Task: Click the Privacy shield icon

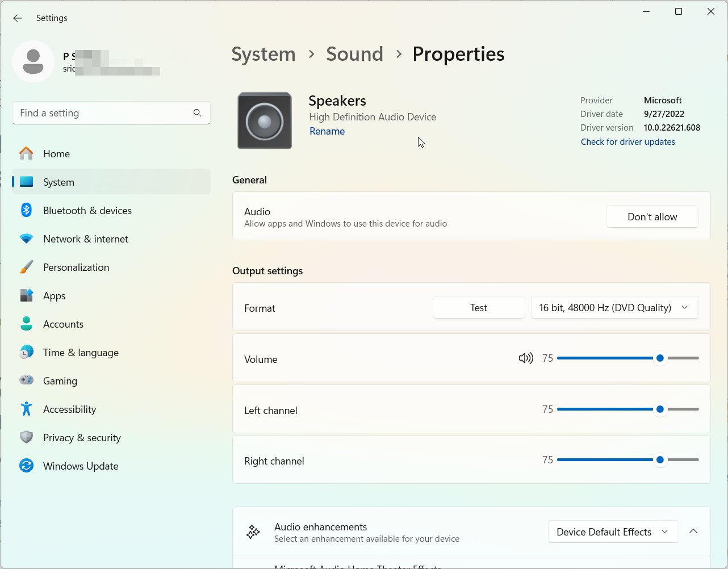Action: click(x=26, y=437)
